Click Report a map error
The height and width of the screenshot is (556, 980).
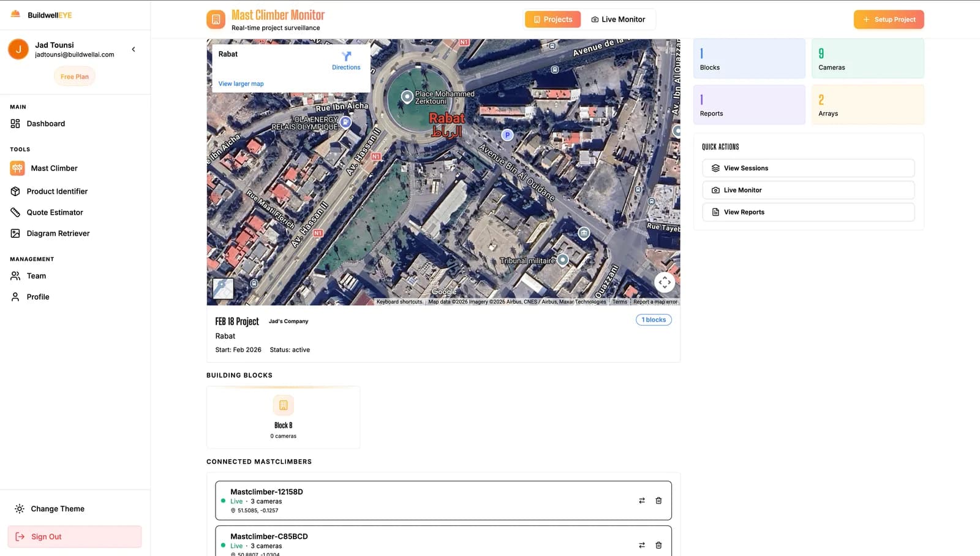pyautogui.click(x=655, y=302)
